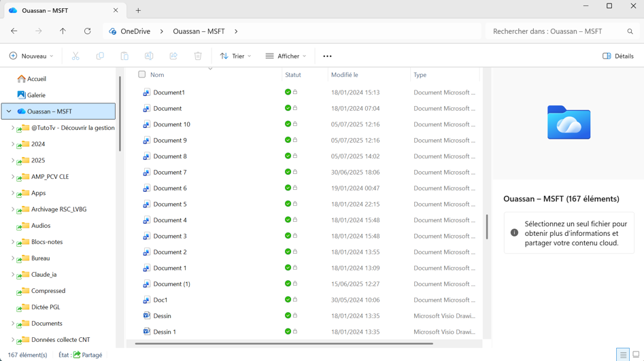Click the Accueil home icon in sidebar

tap(21, 78)
